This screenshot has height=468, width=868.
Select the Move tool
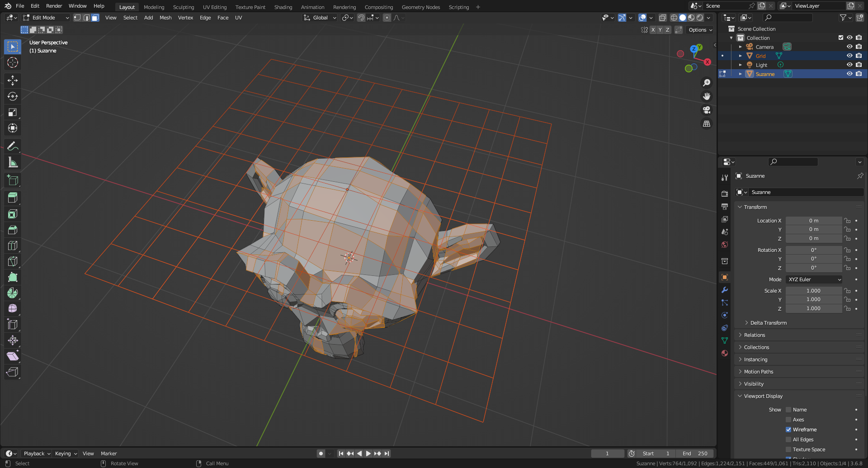click(x=13, y=80)
